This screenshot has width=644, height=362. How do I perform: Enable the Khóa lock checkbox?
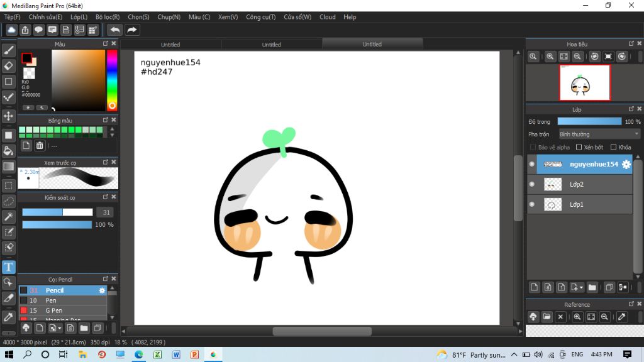(613, 147)
